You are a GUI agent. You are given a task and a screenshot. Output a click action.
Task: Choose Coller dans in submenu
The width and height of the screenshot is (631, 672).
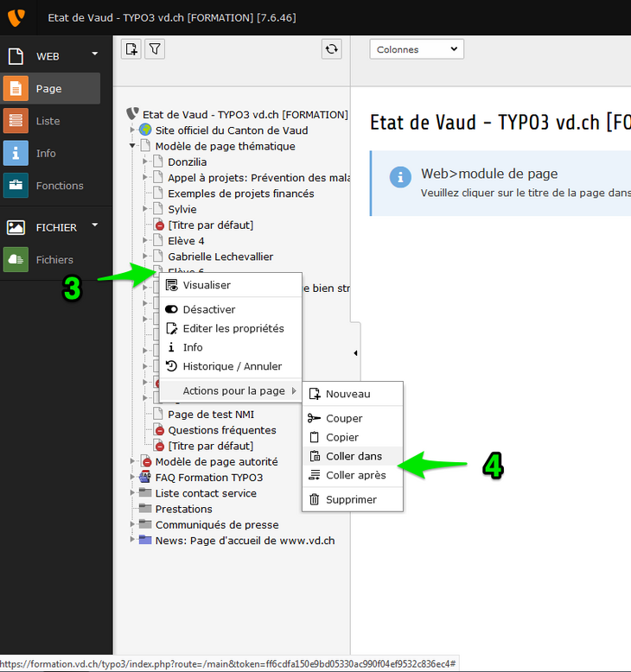pyautogui.click(x=353, y=456)
